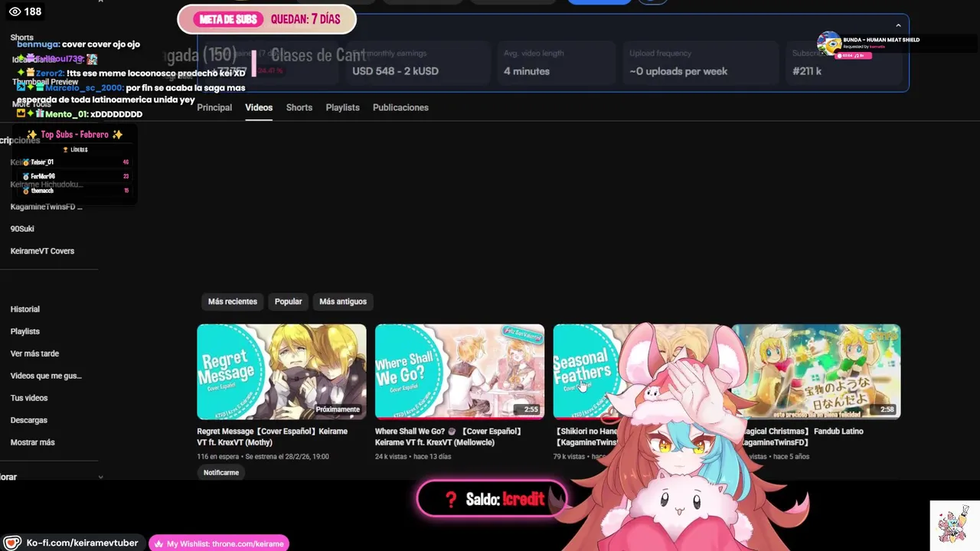
Task: Click the Magical Christmas Fandub Latino title
Action: (802, 437)
